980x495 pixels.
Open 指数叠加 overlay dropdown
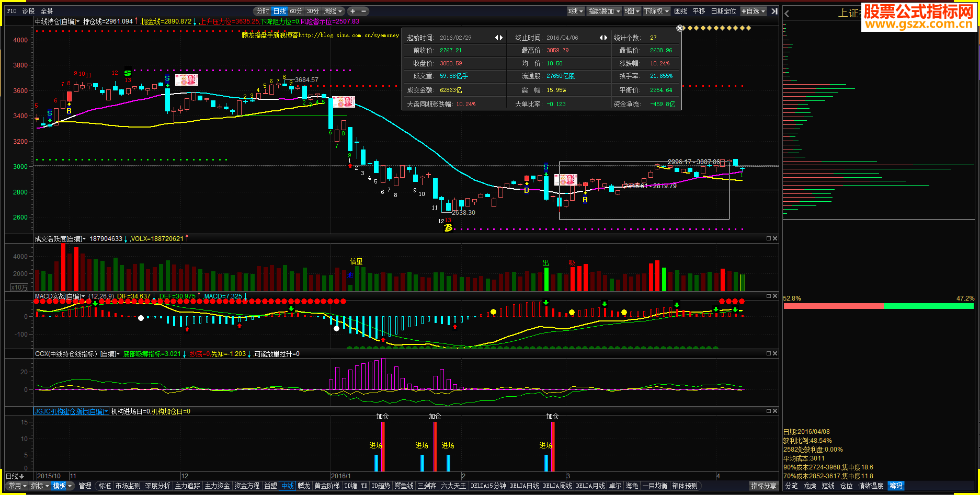(604, 11)
